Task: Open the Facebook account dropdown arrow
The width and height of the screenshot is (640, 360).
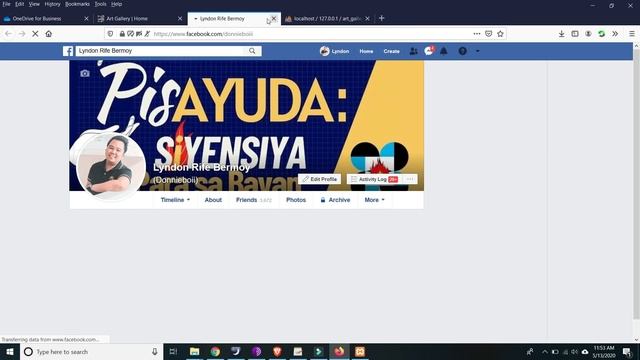Action: tap(478, 51)
